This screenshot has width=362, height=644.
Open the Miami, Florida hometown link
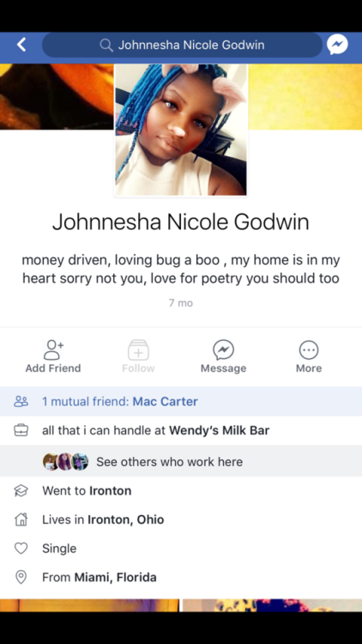(x=115, y=578)
